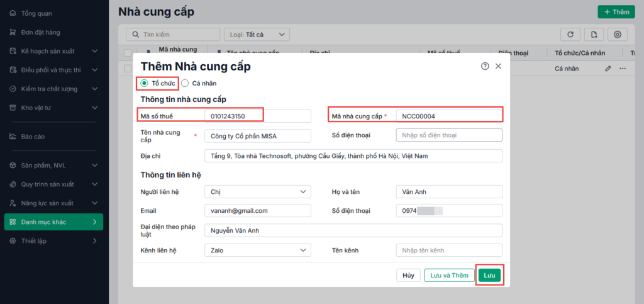Screen dimensions: 644x304
Task: Open the help question mark in dialog
Action: coord(485,66)
